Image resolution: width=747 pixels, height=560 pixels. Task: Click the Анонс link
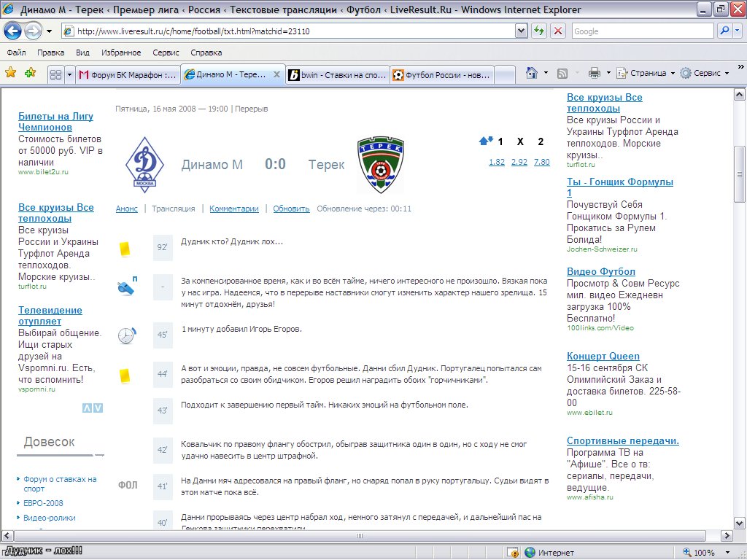(x=127, y=209)
